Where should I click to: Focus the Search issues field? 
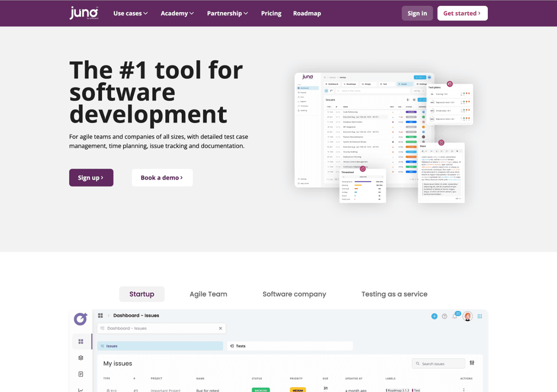(x=439, y=363)
